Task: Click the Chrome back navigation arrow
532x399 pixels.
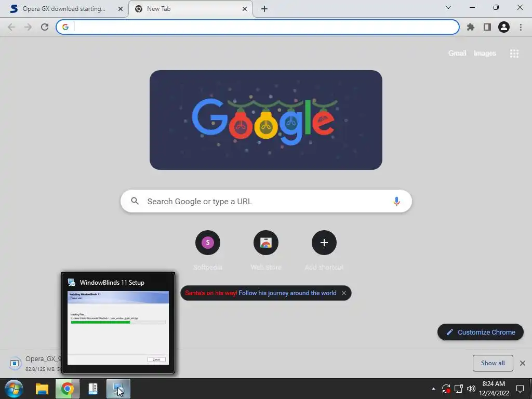Action: coord(11,27)
